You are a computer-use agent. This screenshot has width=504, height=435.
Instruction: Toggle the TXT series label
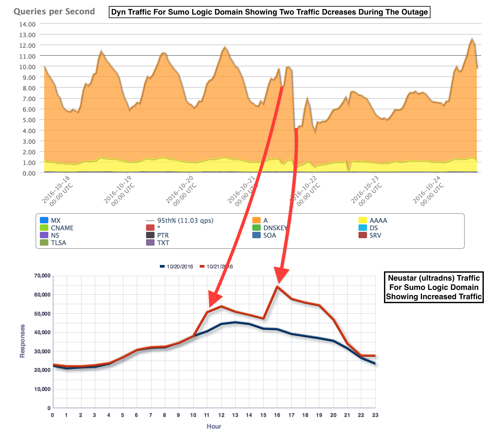click(x=163, y=243)
